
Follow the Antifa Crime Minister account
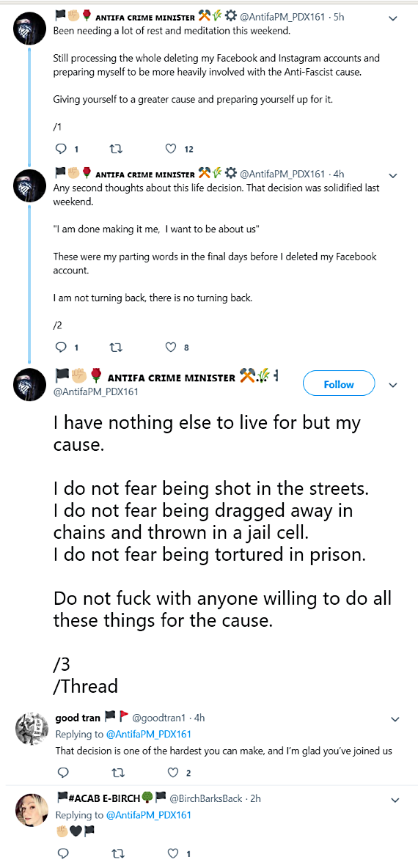pos(339,384)
